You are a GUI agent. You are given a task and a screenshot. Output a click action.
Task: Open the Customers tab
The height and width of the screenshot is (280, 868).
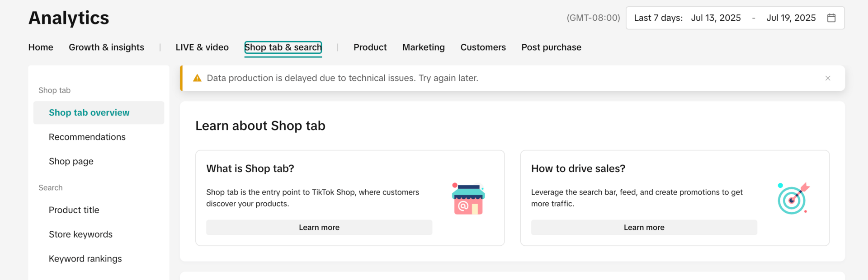pyautogui.click(x=483, y=47)
